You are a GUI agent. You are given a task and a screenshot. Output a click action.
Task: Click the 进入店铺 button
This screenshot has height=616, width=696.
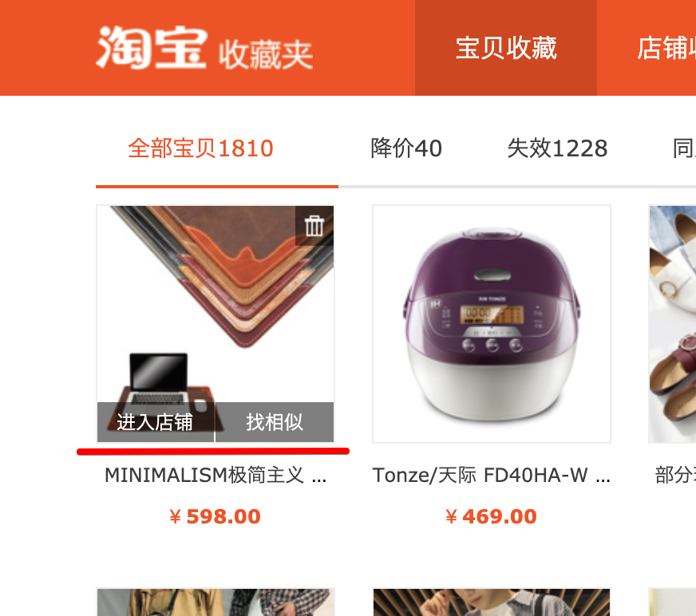click(x=156, y=422)
